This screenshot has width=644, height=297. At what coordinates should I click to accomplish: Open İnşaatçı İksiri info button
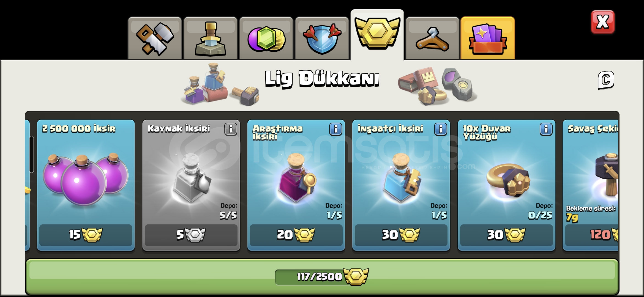441,129
